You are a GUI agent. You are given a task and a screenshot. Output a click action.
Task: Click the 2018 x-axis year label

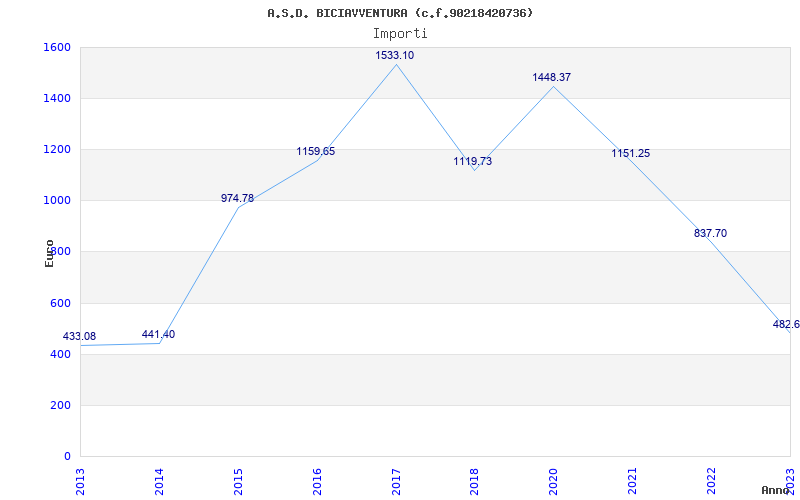coord(474,482)
